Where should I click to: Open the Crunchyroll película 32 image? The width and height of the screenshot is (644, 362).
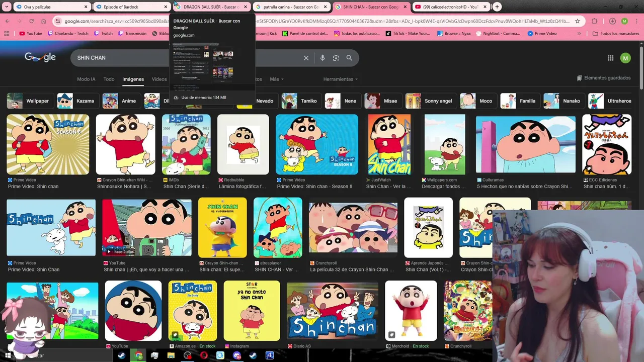coord(353,227)
